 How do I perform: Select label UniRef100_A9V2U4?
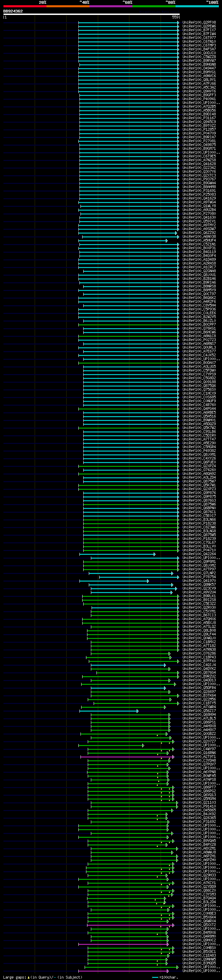pos(199,592)
